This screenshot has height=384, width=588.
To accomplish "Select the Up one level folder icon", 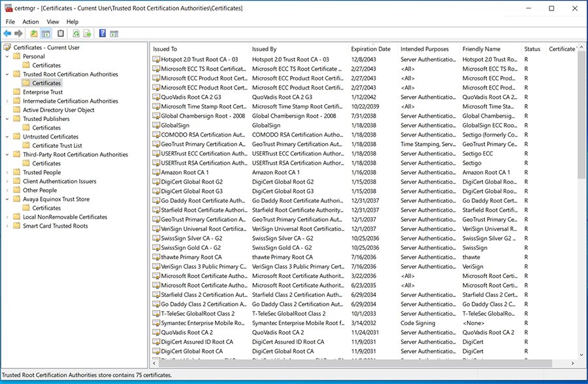I will click(33, 33).
